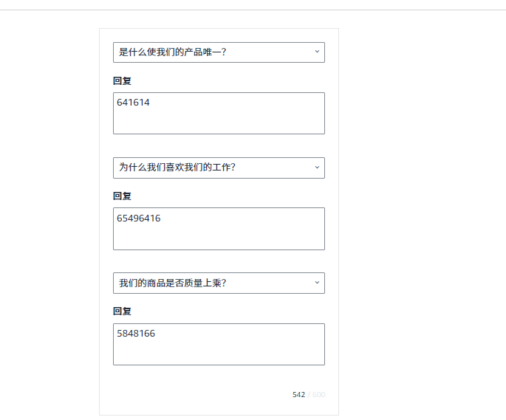The image size is (506, 420).
Task: Click empty space below 641614 inside its box
Action: pyautogui.click(x=218, y=123)
